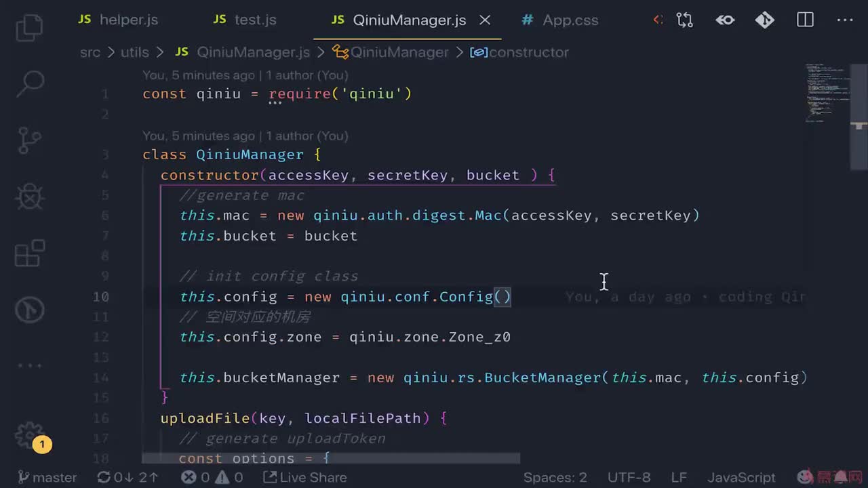
Task: Close the QiniuManager.js tab
Action: coord(485,20)
